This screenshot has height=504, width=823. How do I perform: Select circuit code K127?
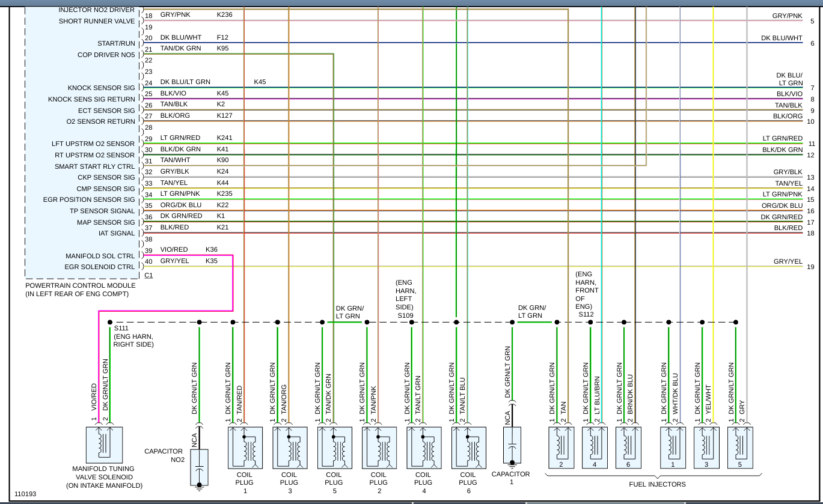point(225,115)
